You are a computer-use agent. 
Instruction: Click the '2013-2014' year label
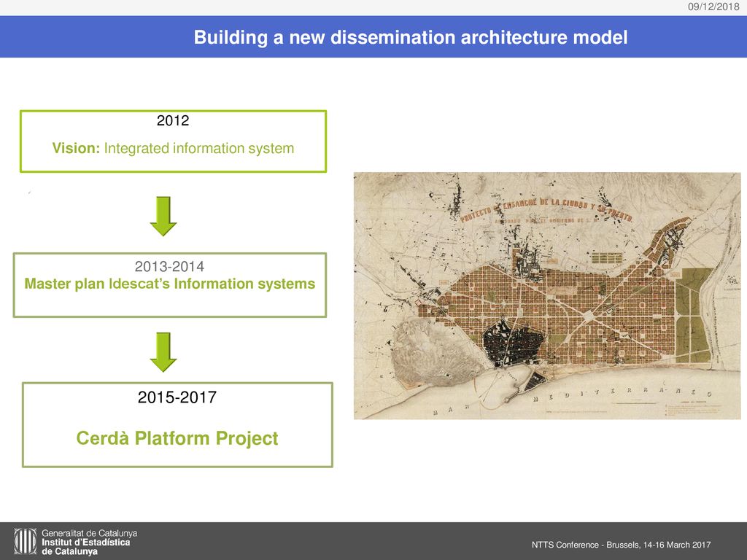pyautogui.click(x=169, y=266)
